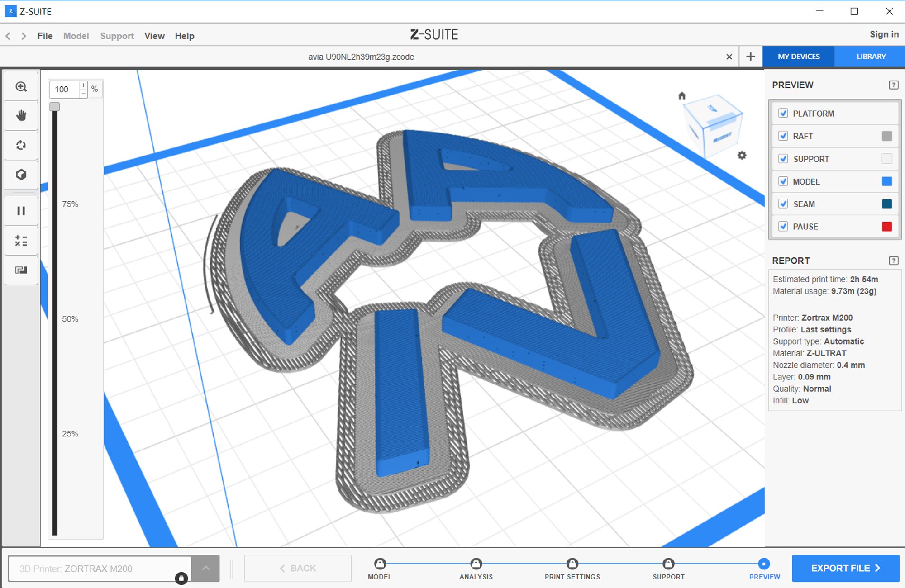Click Layer 0.09 mm report line
Viewport: 905px width, 588px height.
click(801, 377)
